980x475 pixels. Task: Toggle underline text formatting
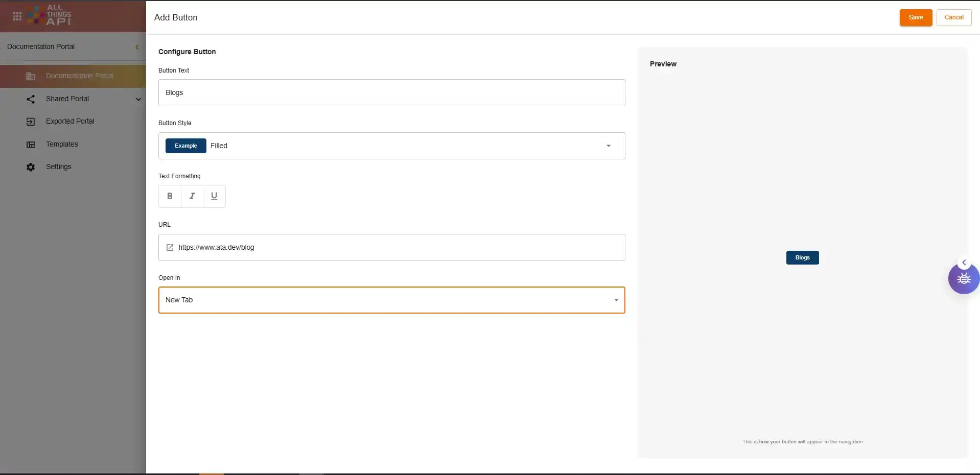[x=214, y=196]
